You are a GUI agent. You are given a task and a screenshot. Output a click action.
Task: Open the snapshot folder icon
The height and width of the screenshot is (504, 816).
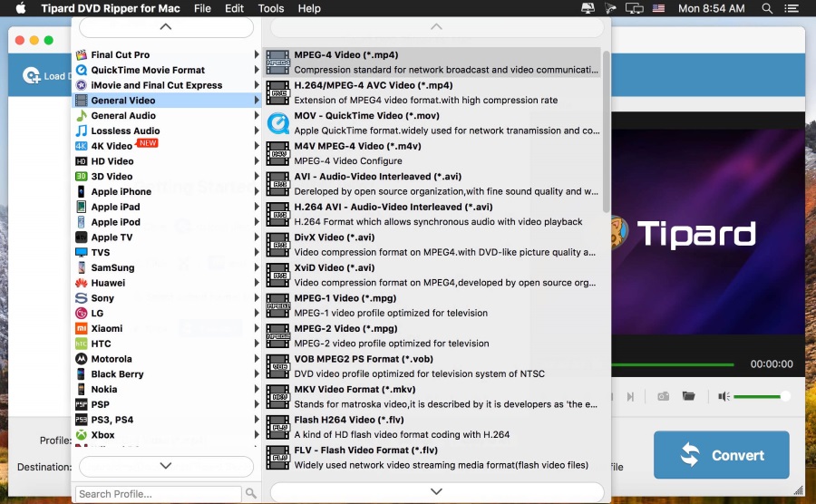click(x=688, y=396)
